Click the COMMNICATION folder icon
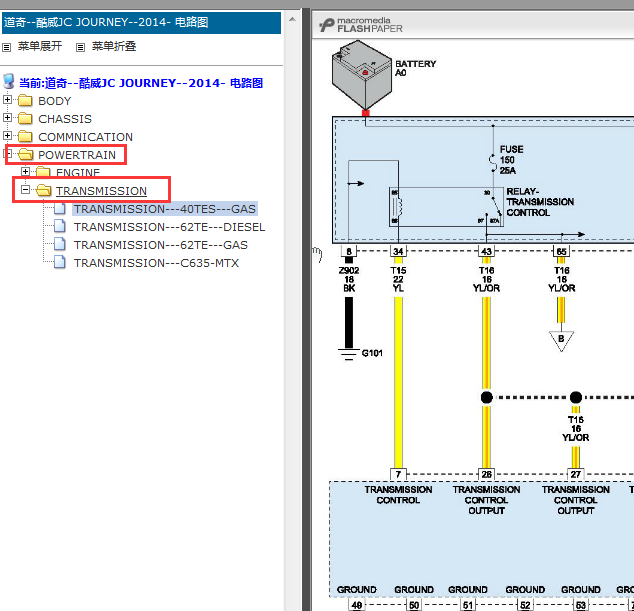The height and width of the screenshot is (611, 634). [25, 137]
